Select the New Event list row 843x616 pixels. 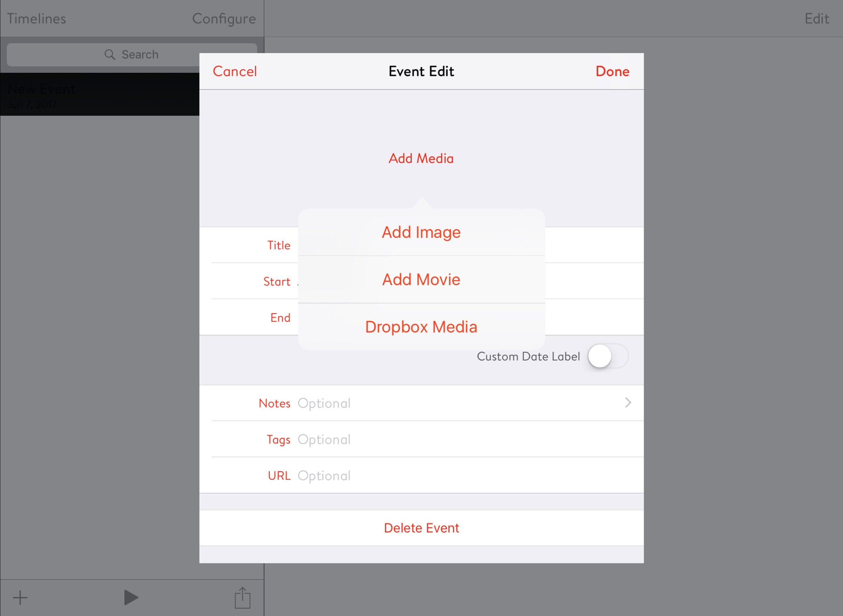[x=99, y=94]
